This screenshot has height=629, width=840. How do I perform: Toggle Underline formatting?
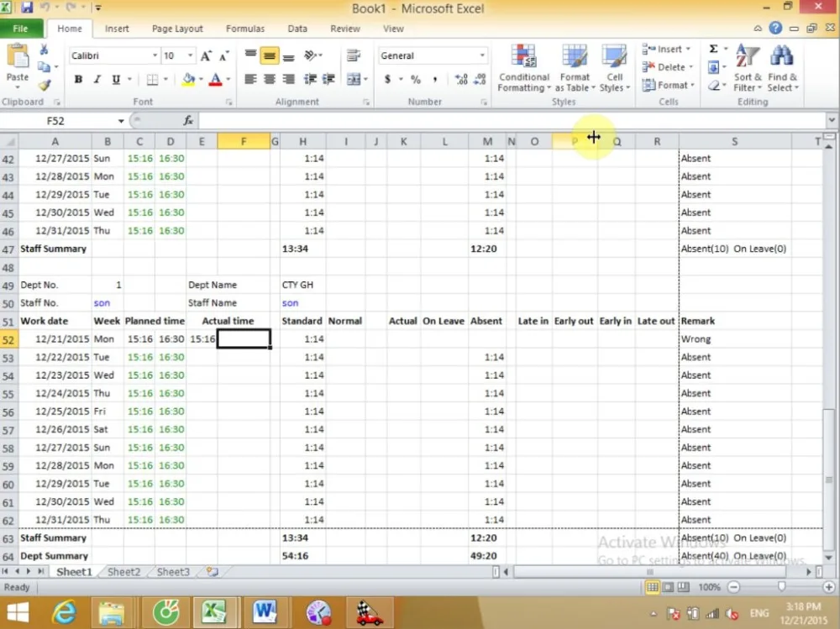[x=116, y=79]
